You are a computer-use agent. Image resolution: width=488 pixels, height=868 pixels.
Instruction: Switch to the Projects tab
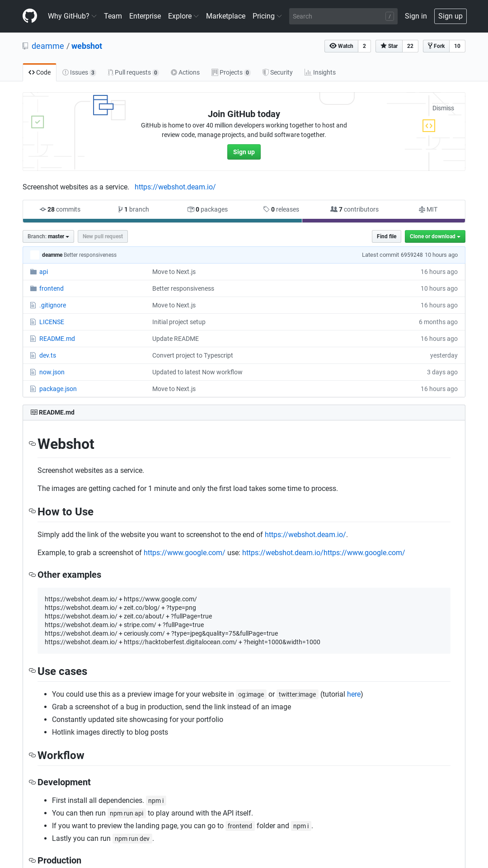231,72
